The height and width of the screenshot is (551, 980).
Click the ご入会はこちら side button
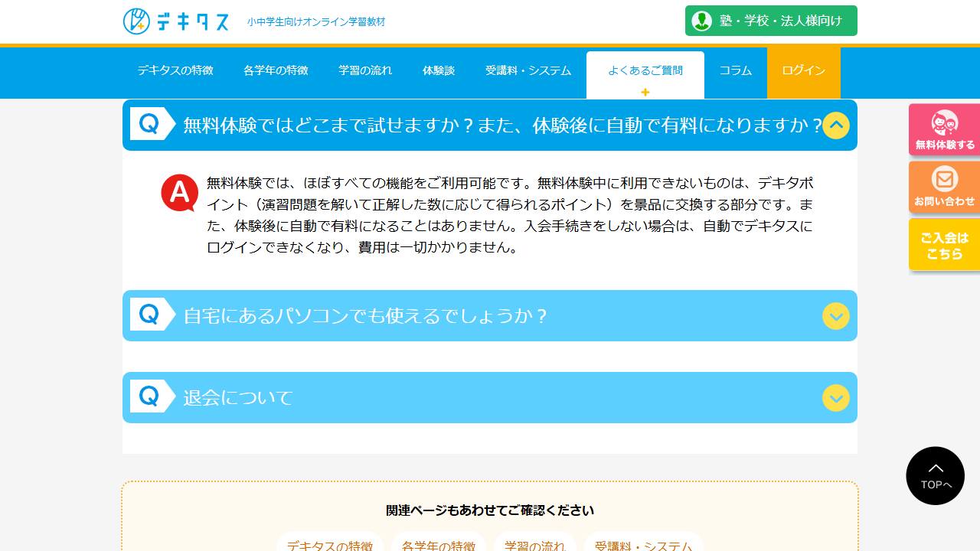(x=945, y=245)
